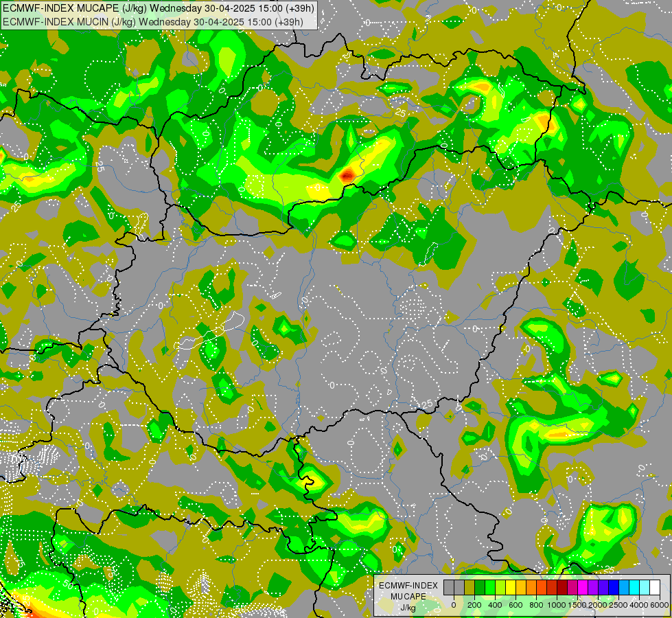Click the '6000' legend value
The width and height of the screenshot is (672, 618).
[x=660, y=605]
